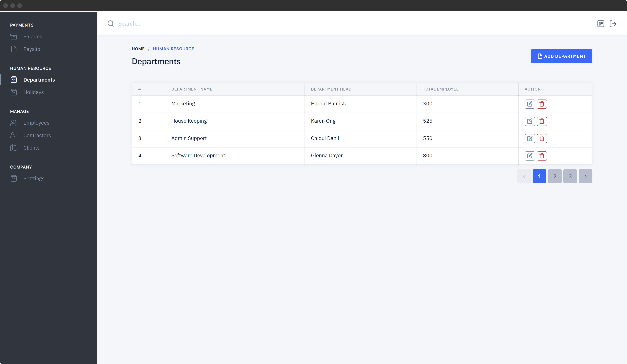Go to pagination page 3
Image resolution: width=627 pixels, height=364 pixels.
pos(570,176)
